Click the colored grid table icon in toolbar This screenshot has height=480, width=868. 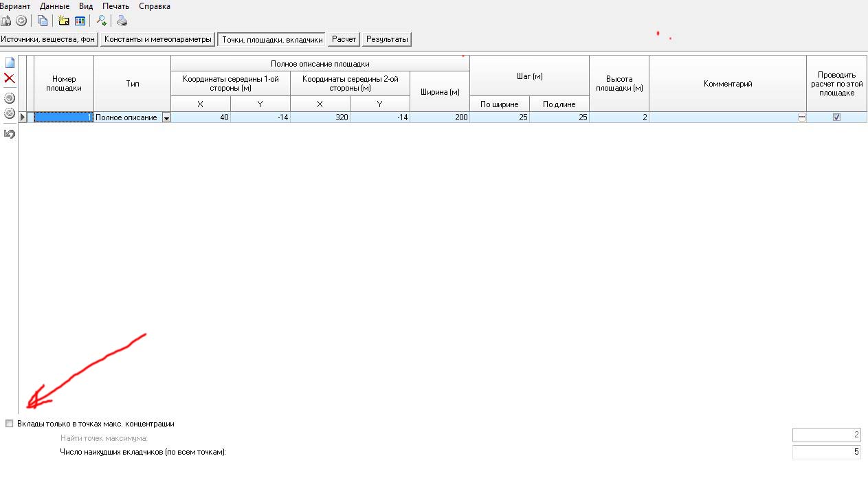coord(80,21)
